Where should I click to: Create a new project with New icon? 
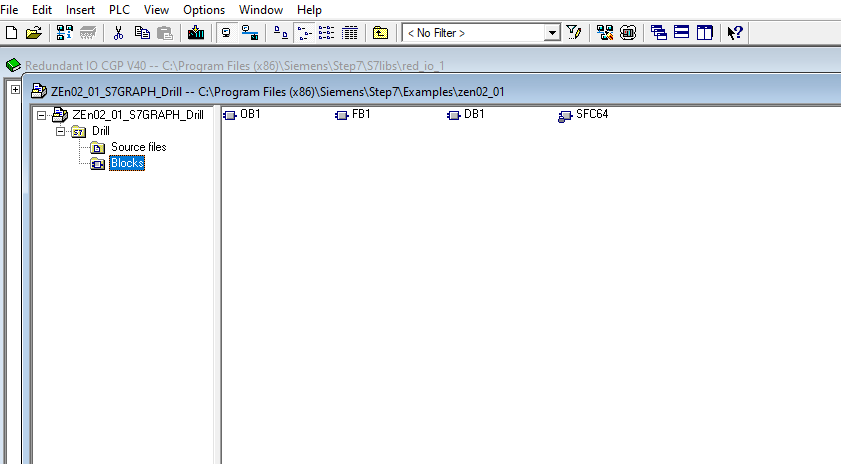[11, 33]
